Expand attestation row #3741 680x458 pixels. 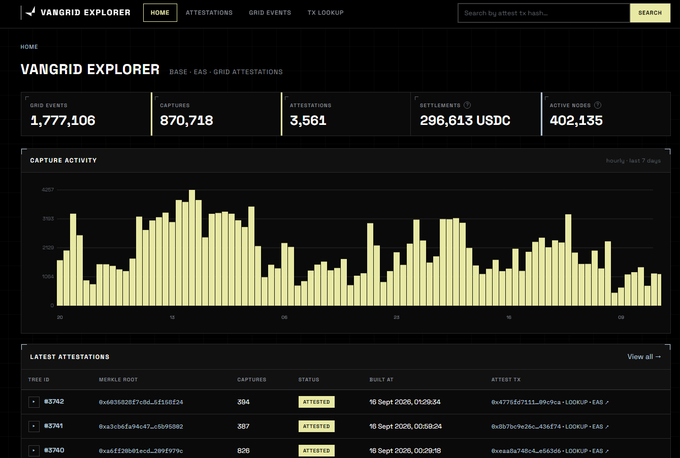(34, 426)
